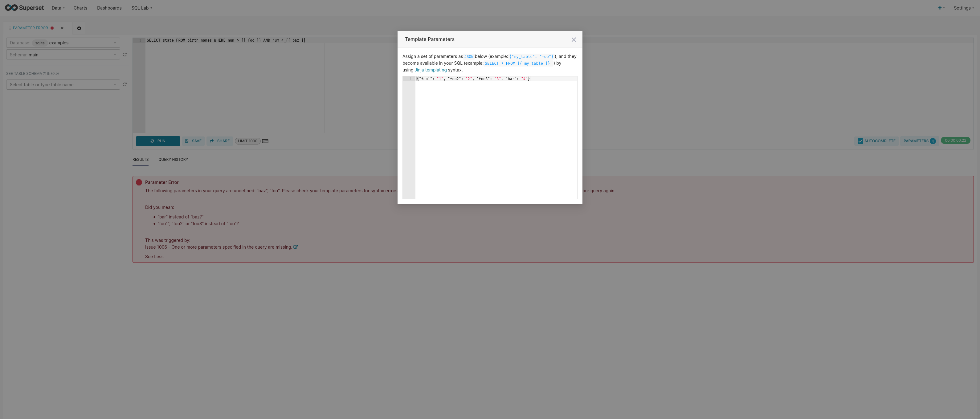
Task: Toggle the AUTOCOMPLETE checkbox
Action: 860,141
